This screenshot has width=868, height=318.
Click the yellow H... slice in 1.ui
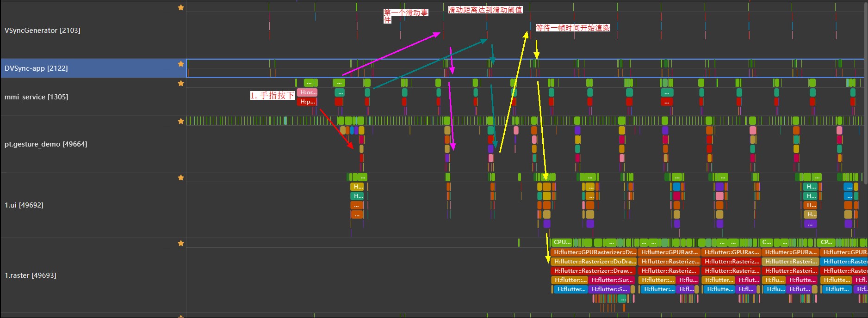(357, 187)
